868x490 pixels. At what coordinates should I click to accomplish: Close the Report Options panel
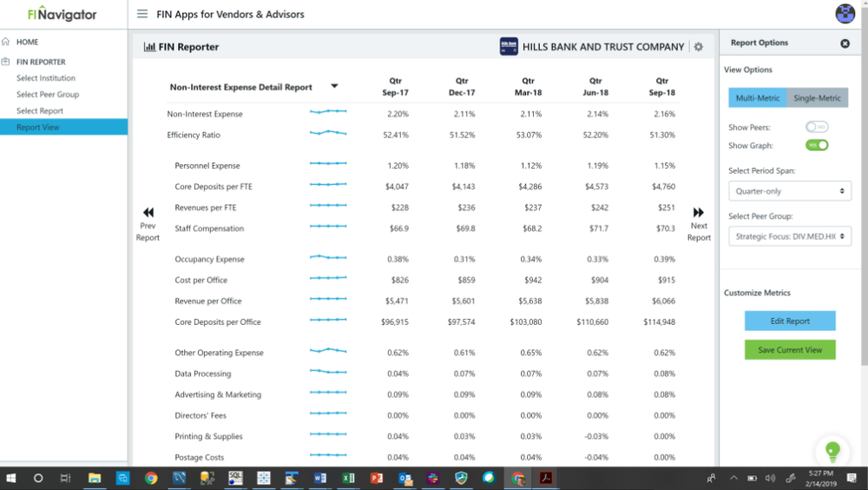845,43
